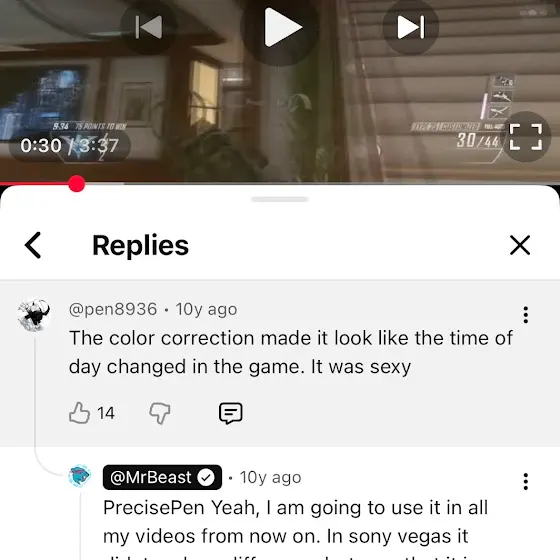Open options menu for @pen8936 comment
This screenshot has width=560, height=560.
click(525, 315)
